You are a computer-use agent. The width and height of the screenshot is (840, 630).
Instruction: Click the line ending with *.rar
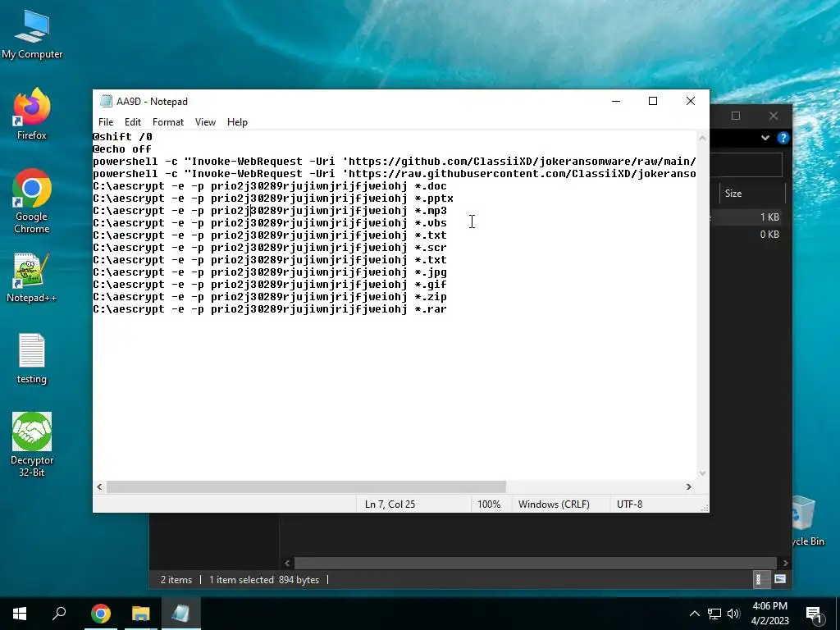point(269,309)
